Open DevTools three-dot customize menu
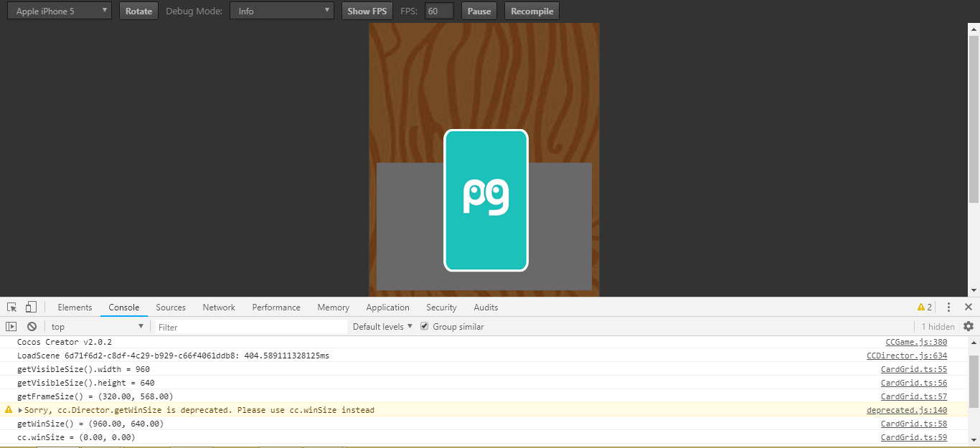Viewport: 980px width, 448px height. pos(948,308)
